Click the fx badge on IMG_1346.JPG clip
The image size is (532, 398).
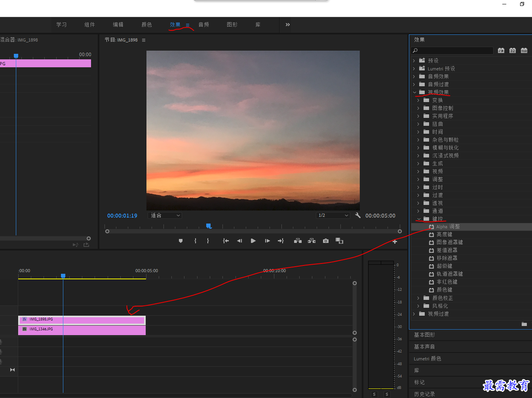pos(25,329)
